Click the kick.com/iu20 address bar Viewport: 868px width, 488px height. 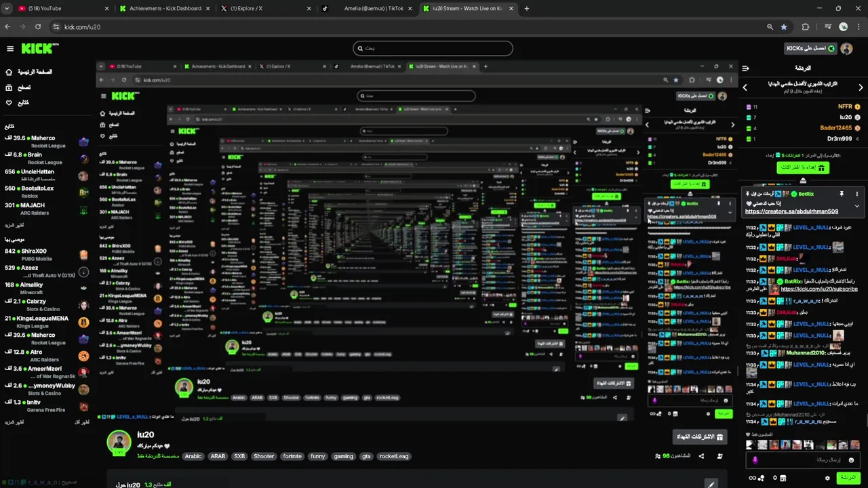[407, 27]
